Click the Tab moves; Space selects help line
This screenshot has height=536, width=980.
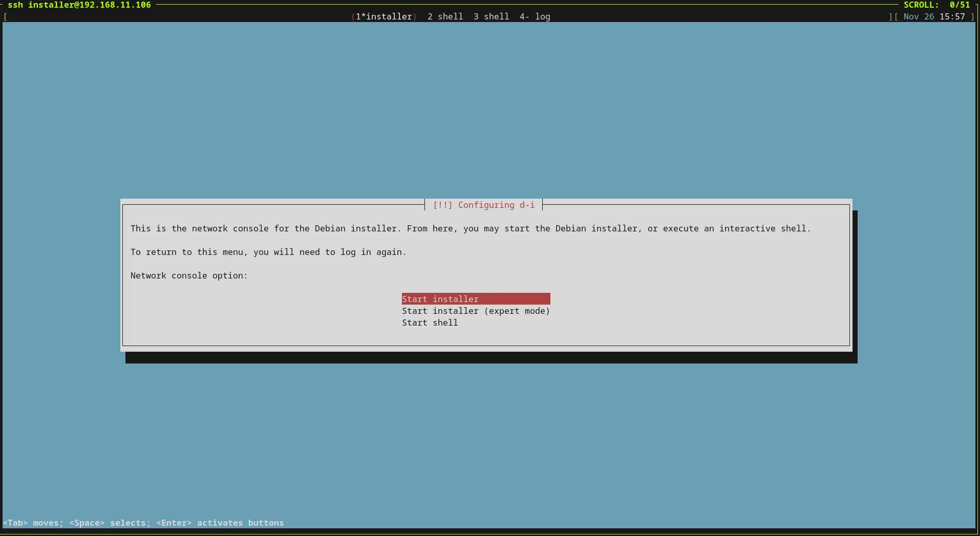(143, 523)
